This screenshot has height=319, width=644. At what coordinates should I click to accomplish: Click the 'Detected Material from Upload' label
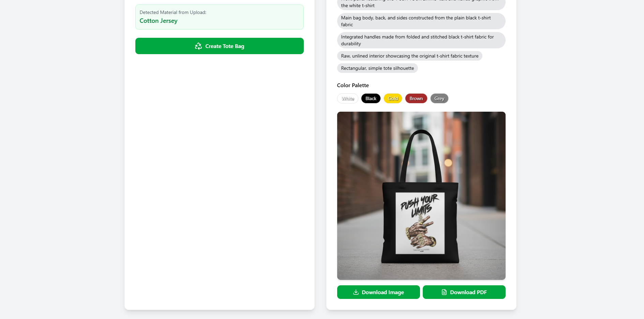(x=173, y=12)
